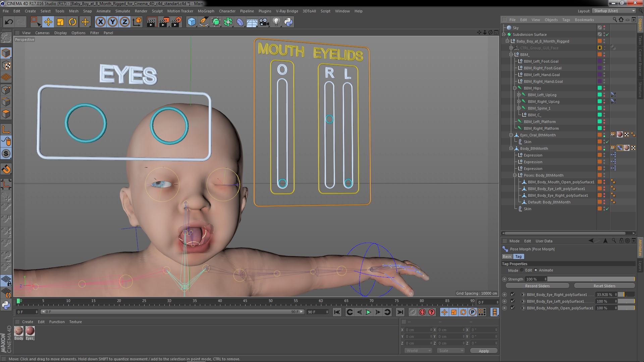
Task: Select the Live Selection tool
Action: point(35,22)
